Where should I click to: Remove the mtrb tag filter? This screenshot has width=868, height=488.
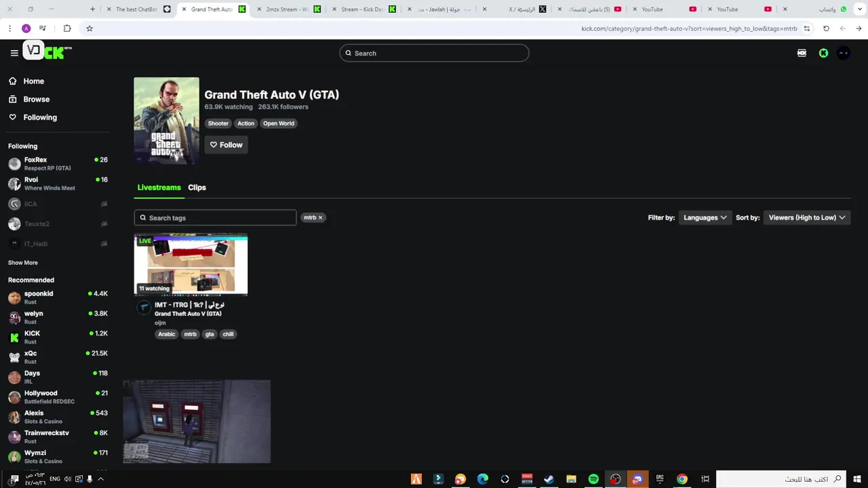pyautogui.click(x=320, y=218)
